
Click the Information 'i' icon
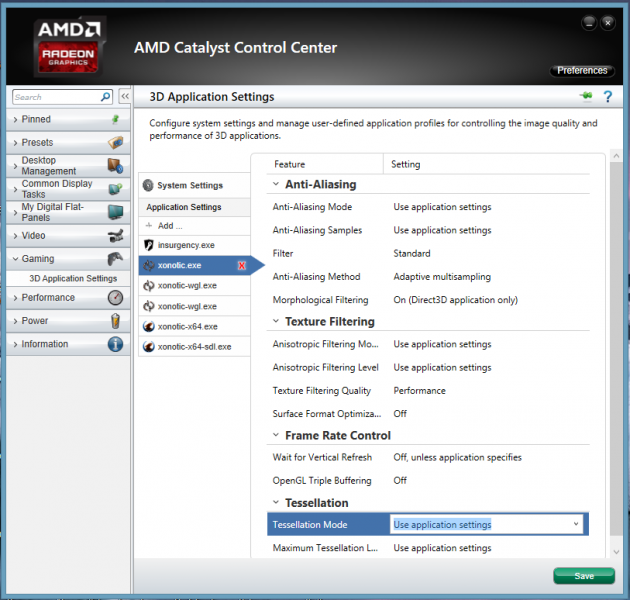click(x=115, y=344)
